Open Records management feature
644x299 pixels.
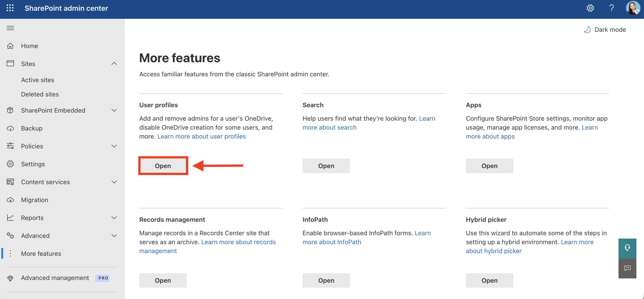[163, 280]
